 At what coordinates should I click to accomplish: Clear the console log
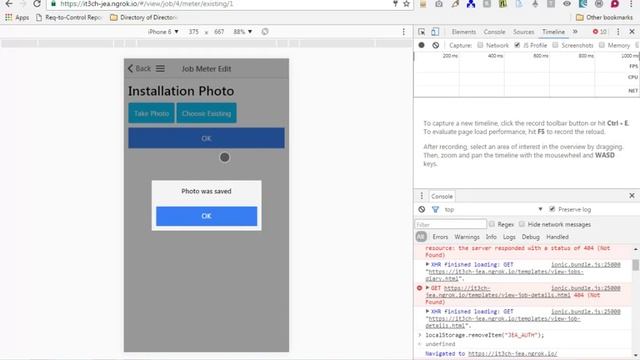click(x=422, y=209)
